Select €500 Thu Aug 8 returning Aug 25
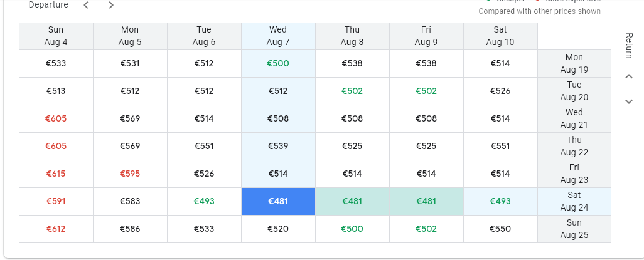Viewport: 644px width, 260px height. (352, 229)
